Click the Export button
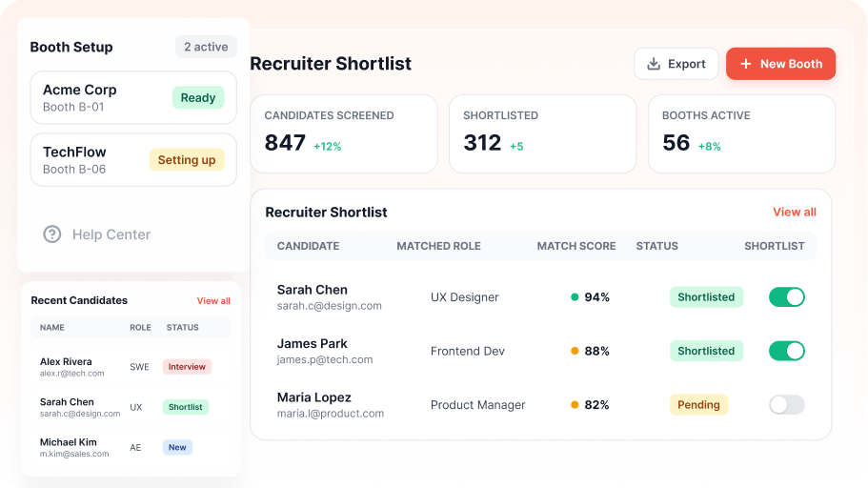This screenshot has width=868, height=488. (x=676, y=64)
